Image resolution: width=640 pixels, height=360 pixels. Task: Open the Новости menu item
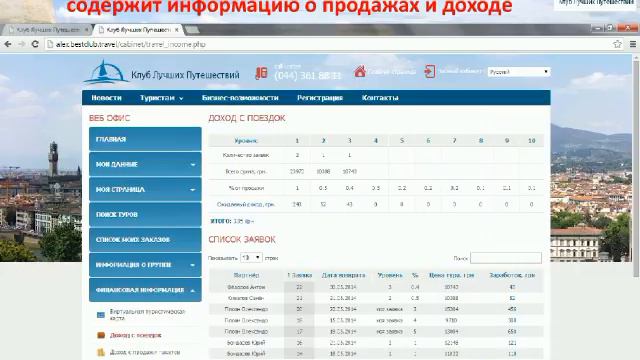107,98
